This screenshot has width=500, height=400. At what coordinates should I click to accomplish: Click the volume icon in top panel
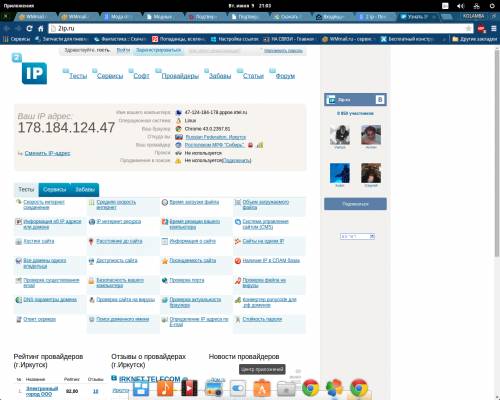coord(461,6)
